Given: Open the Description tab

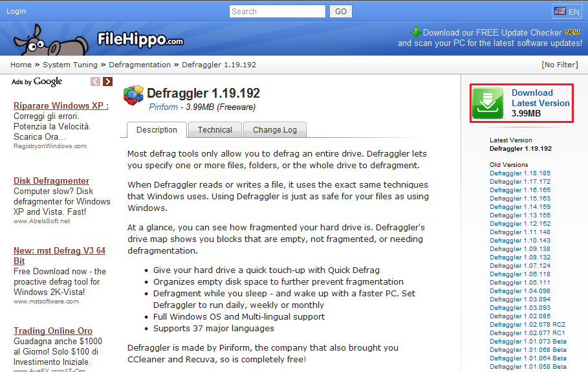Looking at the screenshot, I should [x=157, y=130].
